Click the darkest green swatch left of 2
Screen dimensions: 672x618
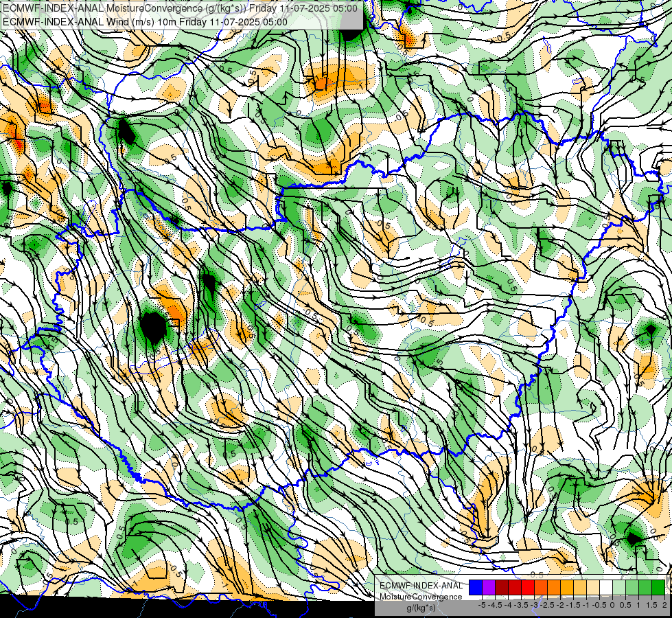coord(658,587)
